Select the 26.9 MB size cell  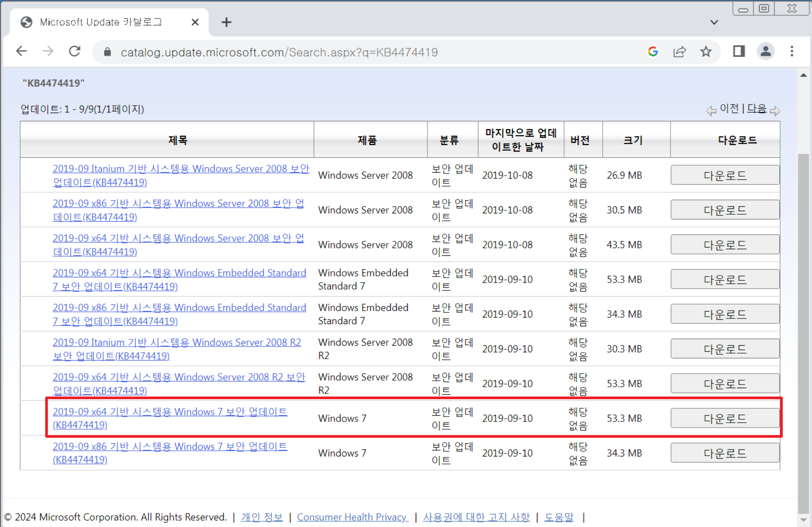pos(624,175)
